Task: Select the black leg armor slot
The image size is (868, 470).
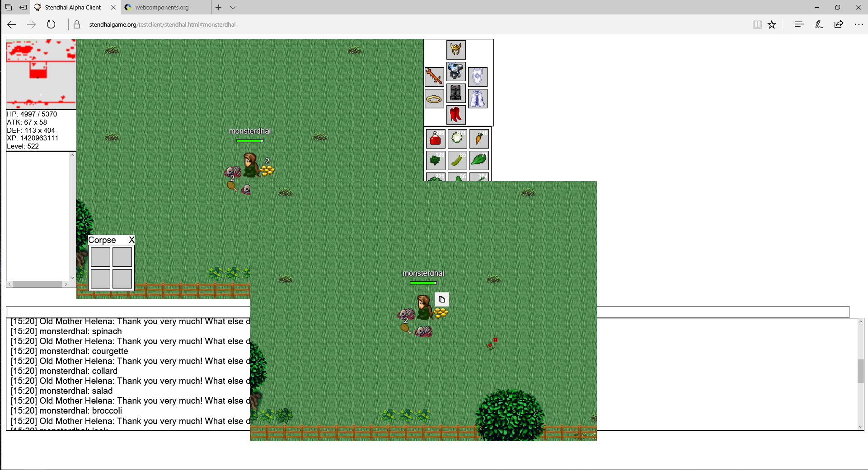Action: [x=456, y=93]
